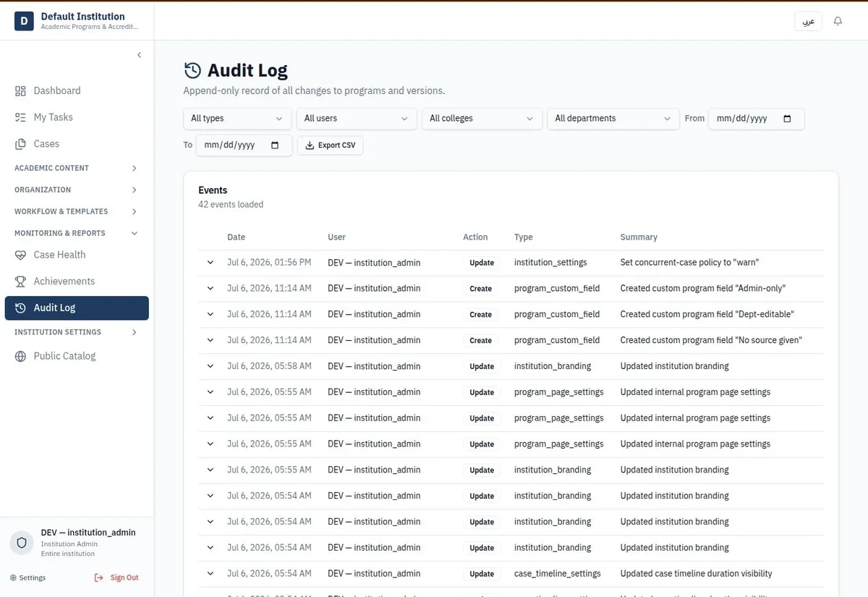This screenshot has width=868, height=597.
Task: Click the Action column header
Action: pos(475,237)
